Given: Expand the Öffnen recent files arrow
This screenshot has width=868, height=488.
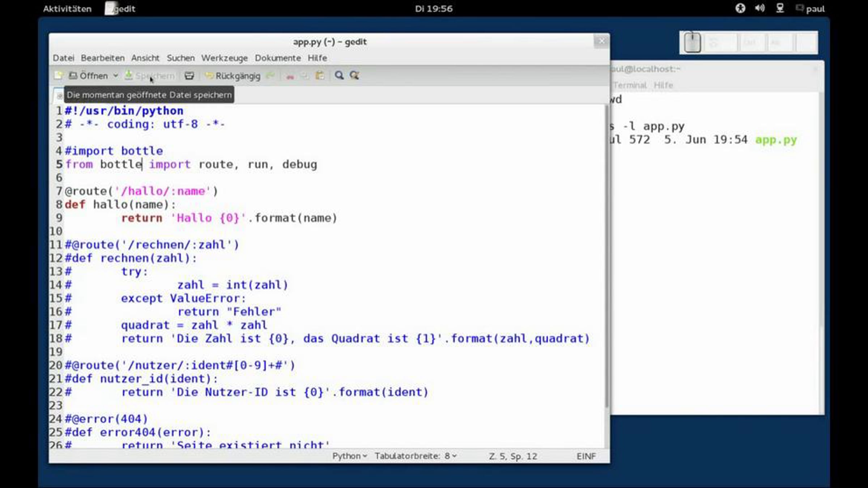Looking at the screenshot, I should pos(115,76).
